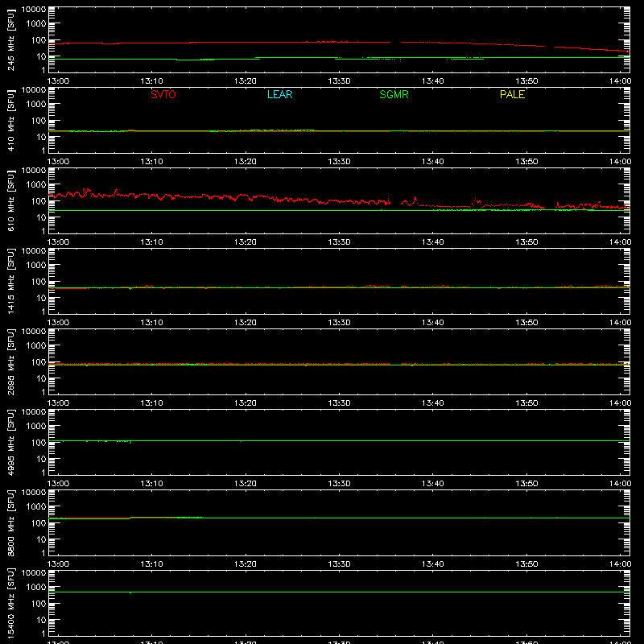This screenshot has height=644, width=644.
Task: Click 13:40 tick label under 1415 MHz plot
Action: (x=433, y=323)
